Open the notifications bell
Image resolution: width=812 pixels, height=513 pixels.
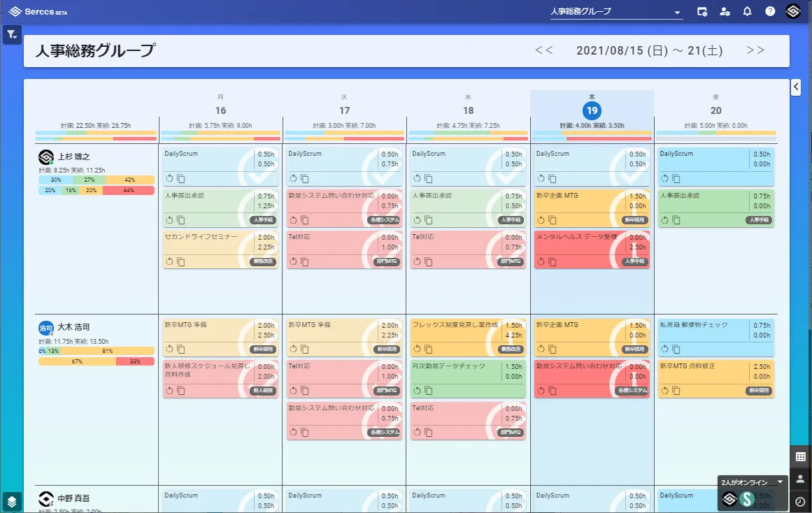747,11
